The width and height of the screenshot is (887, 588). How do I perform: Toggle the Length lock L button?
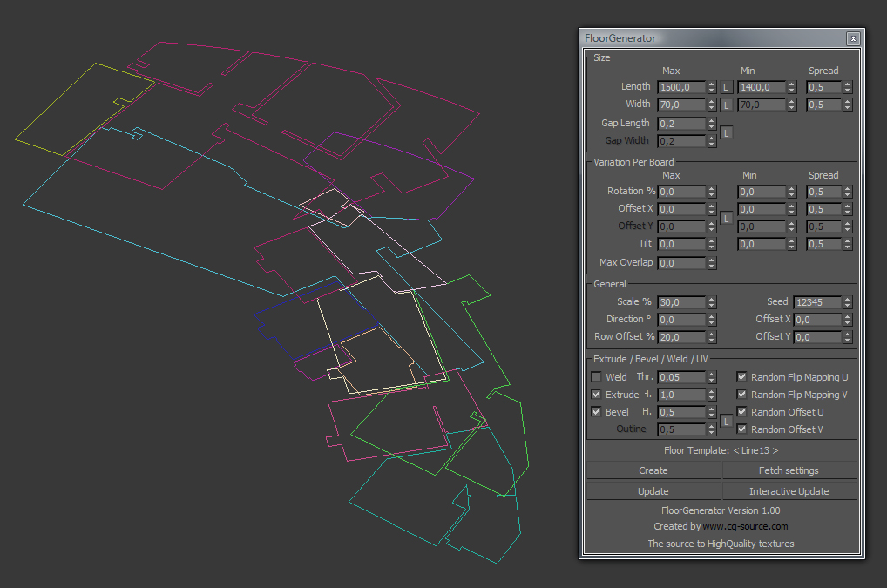point(727,88)
